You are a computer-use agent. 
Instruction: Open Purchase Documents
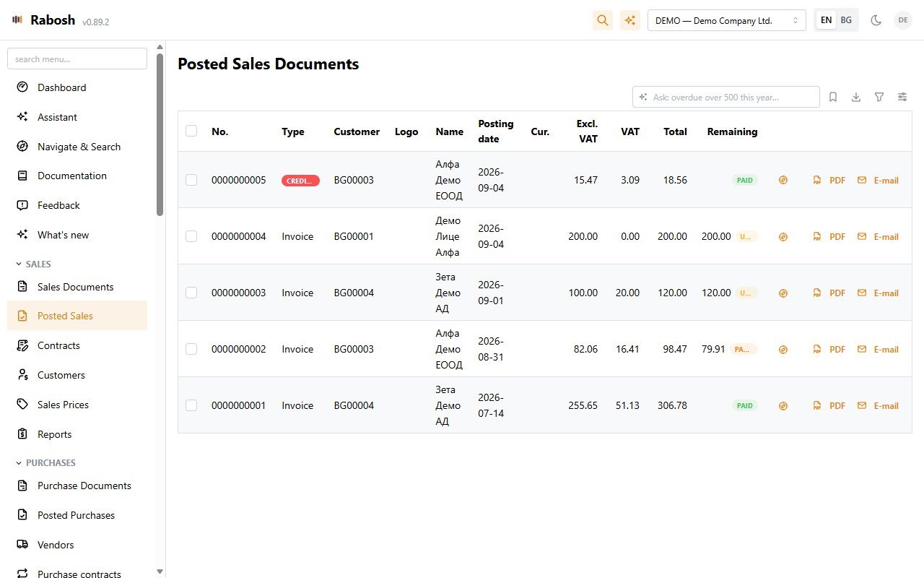(77, 486)
